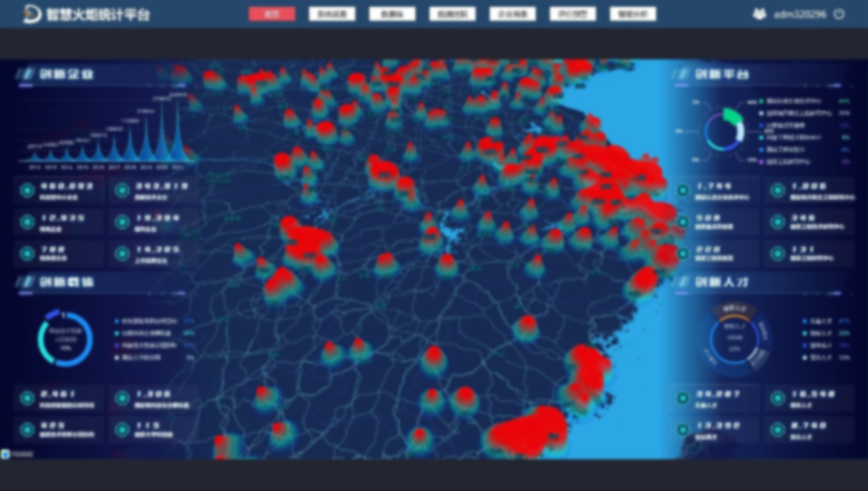
Task: Click the user avatar icon beside adm320296
Action: point(759,14)
